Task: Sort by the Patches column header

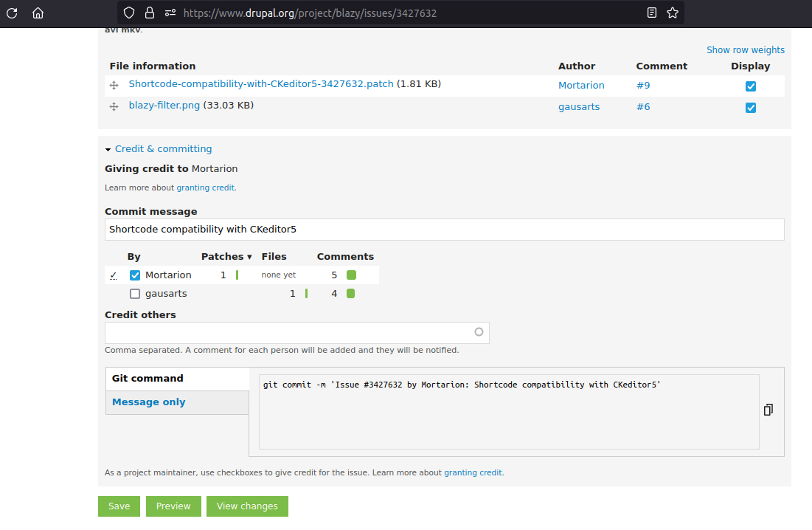Action: [x=226, y=257]
